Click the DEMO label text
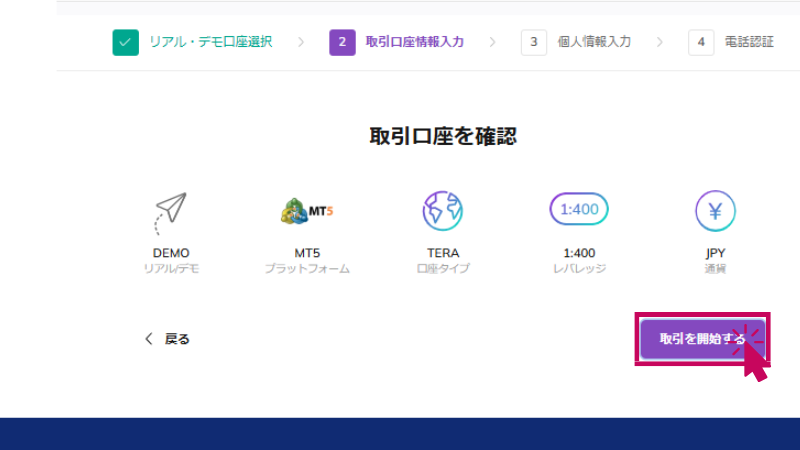Viewport: 800px width, 450px height. coord(171,253)
